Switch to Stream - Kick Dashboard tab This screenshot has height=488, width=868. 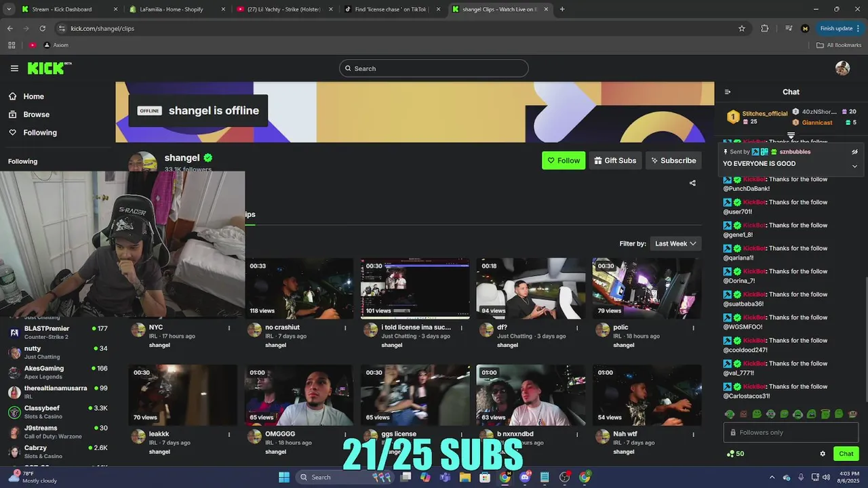68,9
